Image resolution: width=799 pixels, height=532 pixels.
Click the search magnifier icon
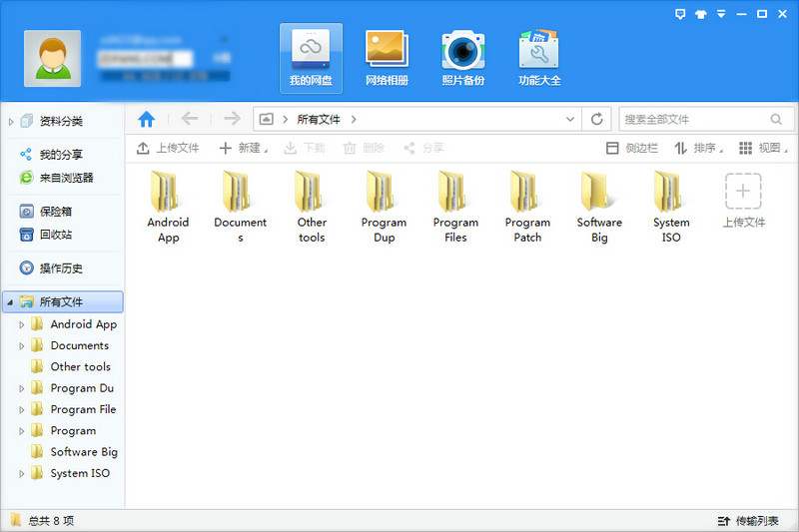point(776,120)
